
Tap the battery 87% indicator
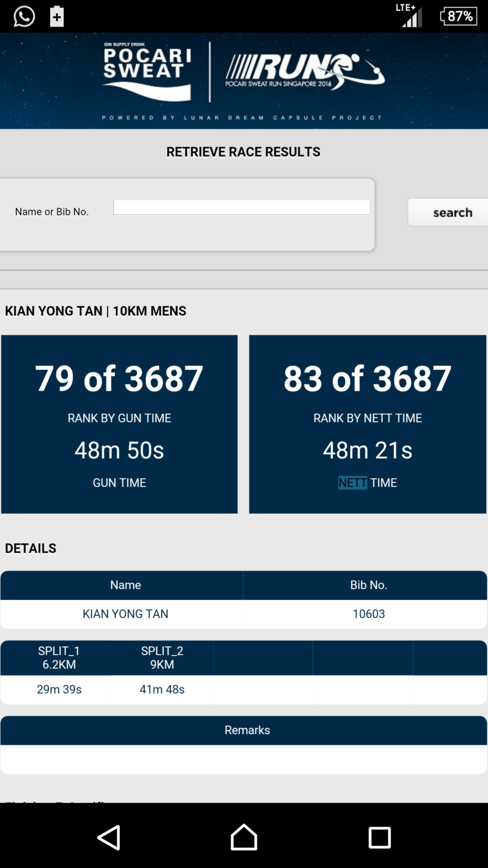(459, 17)
